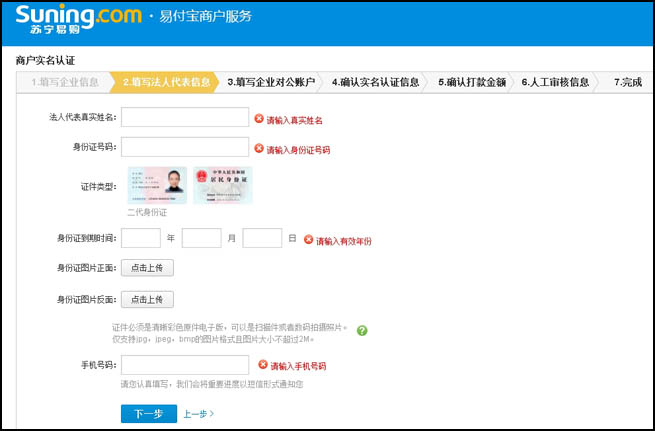Click 点击上传 for ID card back image
This screenshot has height=431, width=655.
tap(148, 299)
